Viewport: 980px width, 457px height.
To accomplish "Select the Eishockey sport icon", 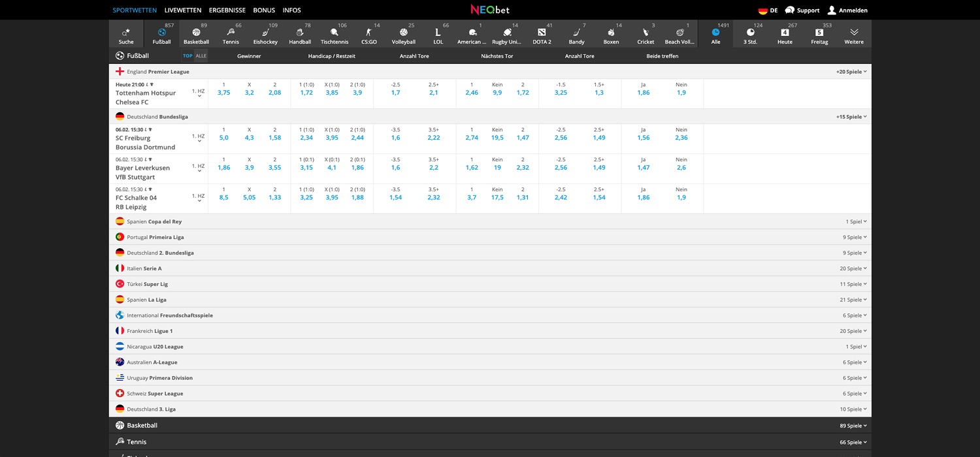I will coord(265,34).
